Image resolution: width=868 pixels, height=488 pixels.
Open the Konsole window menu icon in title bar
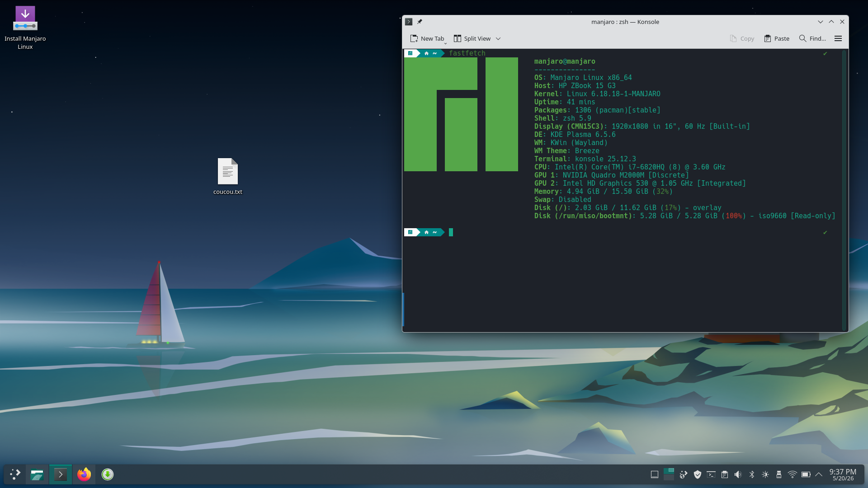409,22
